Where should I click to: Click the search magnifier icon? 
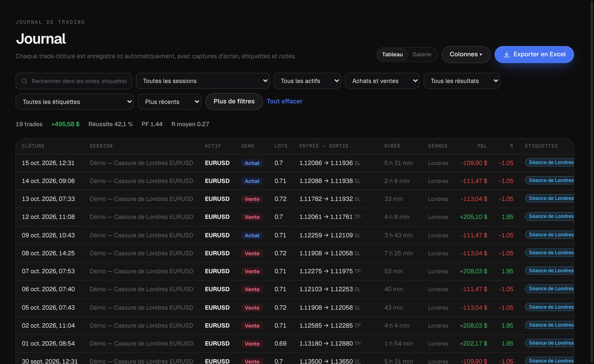coord(24,81)
